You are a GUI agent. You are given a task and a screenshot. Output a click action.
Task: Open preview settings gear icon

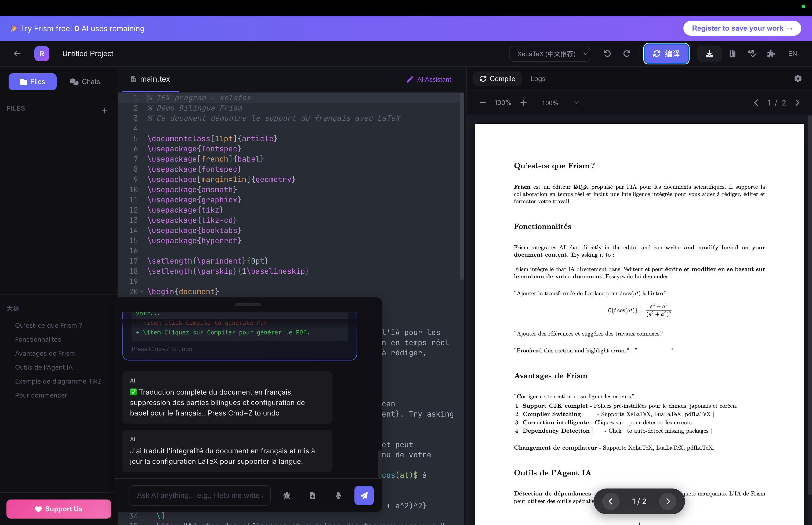pos(798,79)
